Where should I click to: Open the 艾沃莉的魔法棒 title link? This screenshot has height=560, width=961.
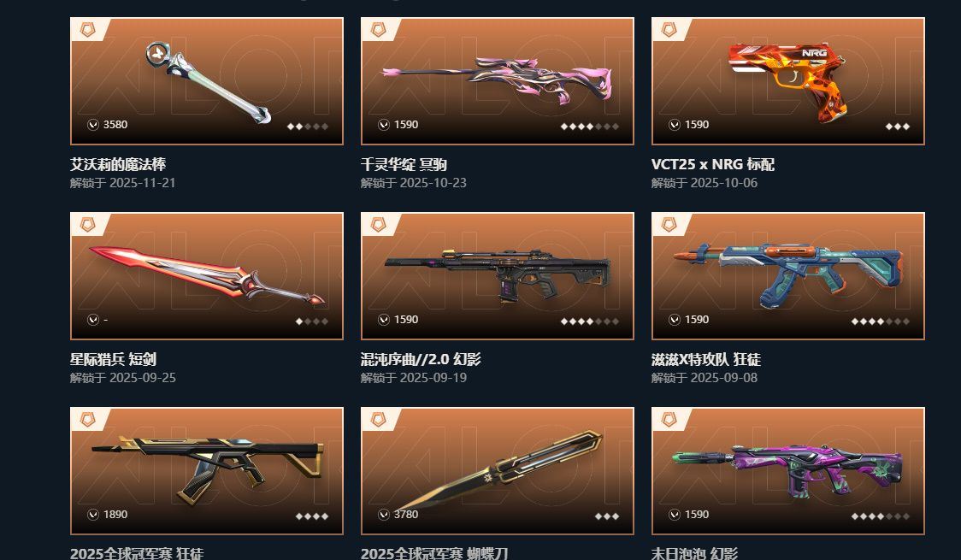click(x=118, y=164)
